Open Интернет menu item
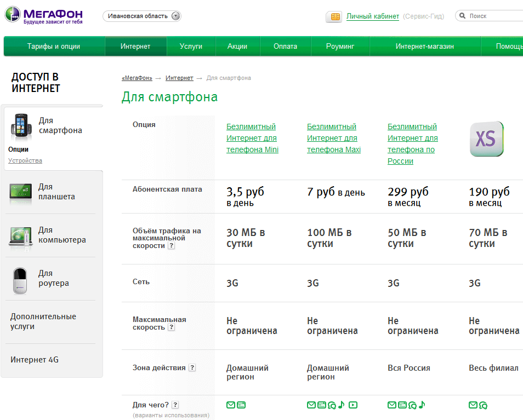The height and width of the screenshot is (420, 523). (135, 47)
